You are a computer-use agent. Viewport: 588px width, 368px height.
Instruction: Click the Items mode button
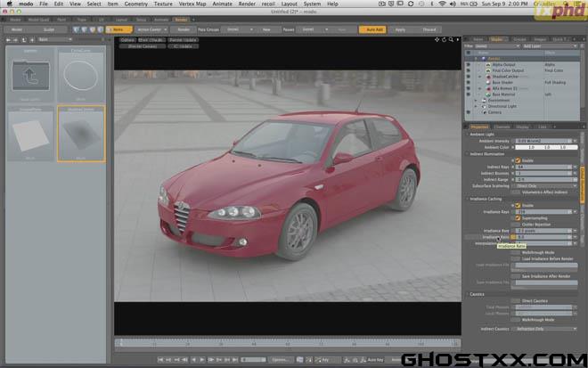coord(118,29)
